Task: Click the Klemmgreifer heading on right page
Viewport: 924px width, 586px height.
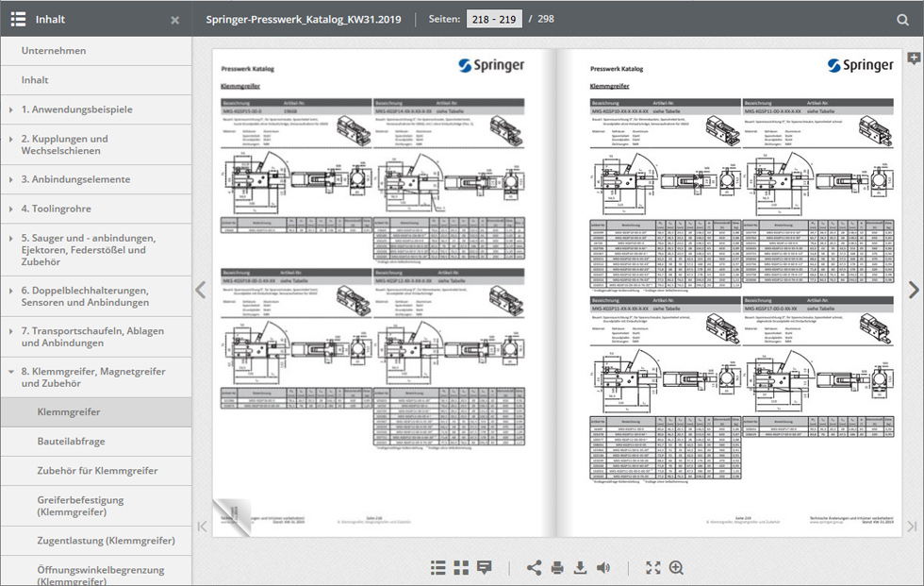Action: pos(609,86)
